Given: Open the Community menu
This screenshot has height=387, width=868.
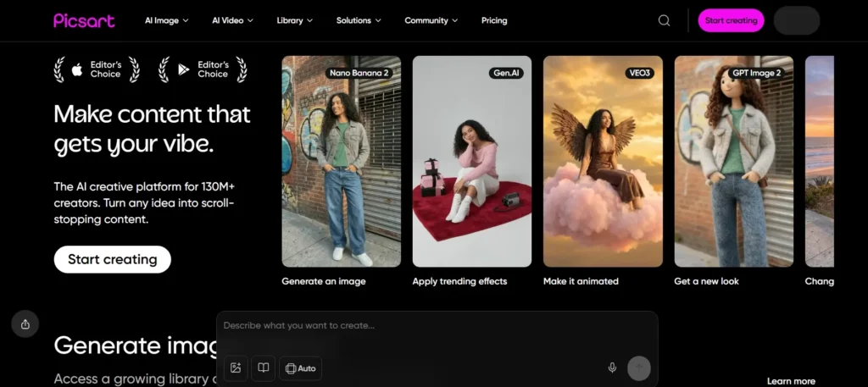Looking at the screenshot, I should (431, 20).
